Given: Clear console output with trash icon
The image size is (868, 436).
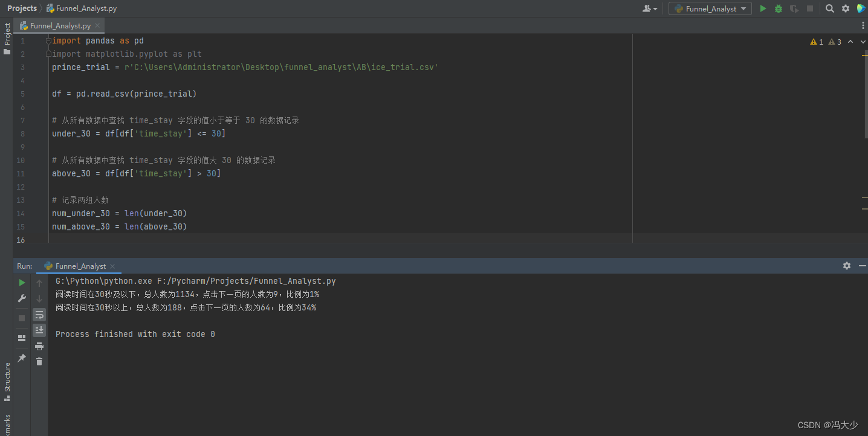Looking at the screenshot, I should [39, 361].
